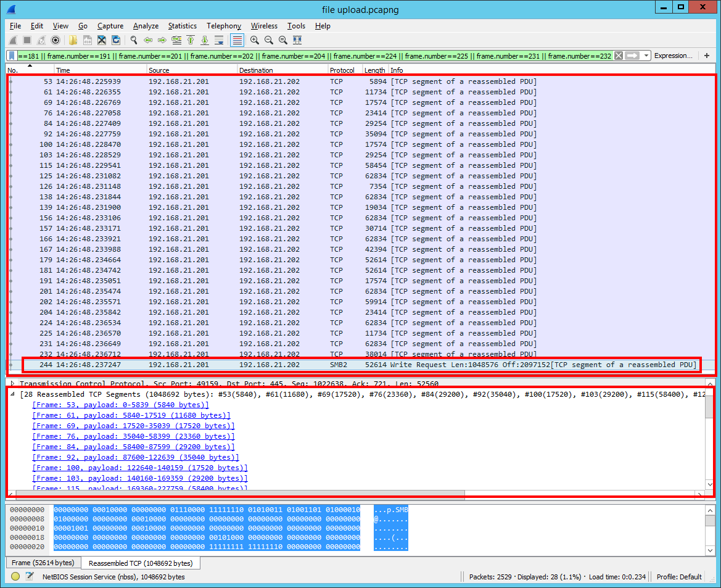The width and height of the screenshot is (721, 588).
Task: Open the Edit menu
Action: click(37, 26)
